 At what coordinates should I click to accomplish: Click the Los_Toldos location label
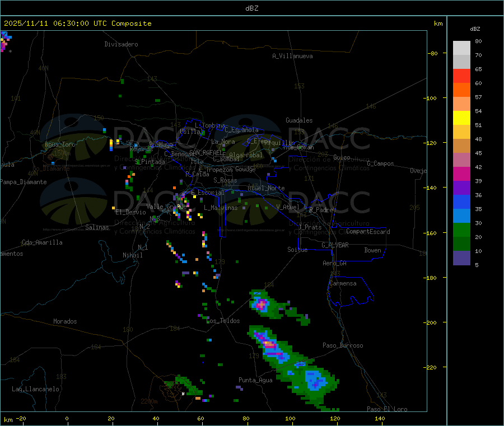[223, 321]
